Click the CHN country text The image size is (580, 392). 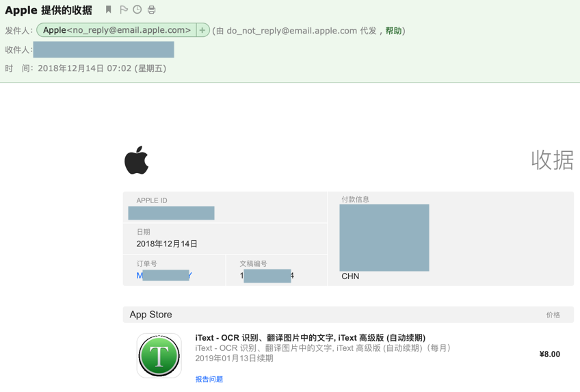[x=350, y=276]
